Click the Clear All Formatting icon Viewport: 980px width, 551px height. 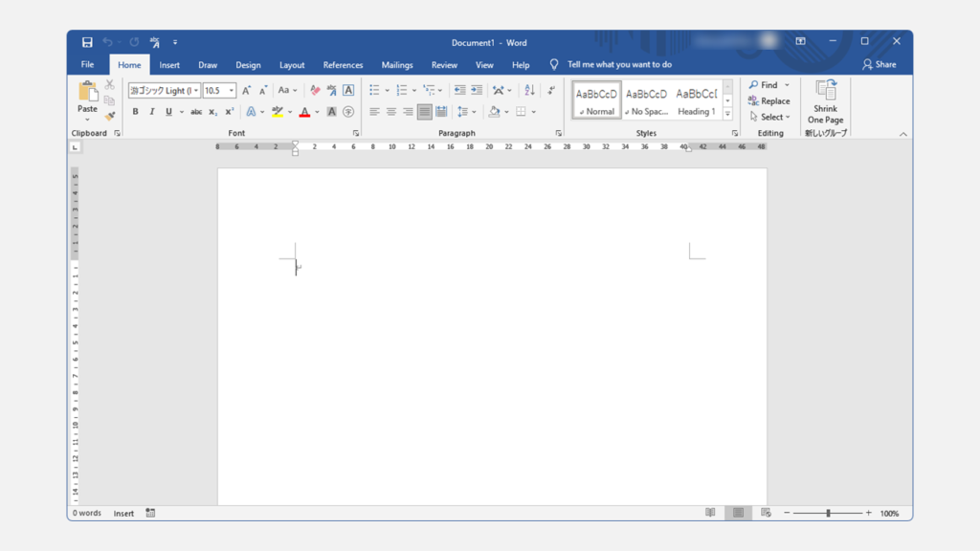(x=315, y=91)
